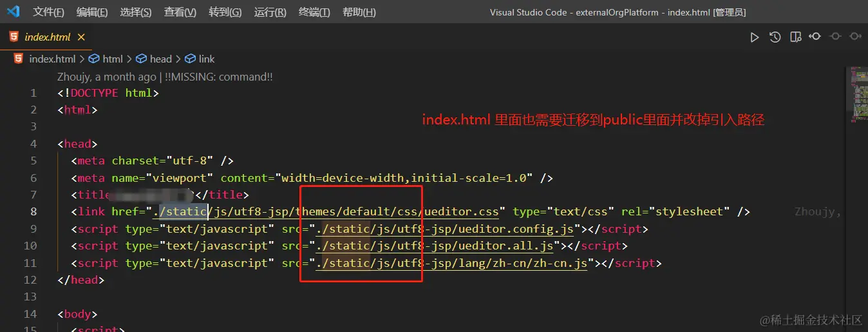Open file history with the clock icon
The height and width of the screenshot is (332, 868).
(775, 37)
